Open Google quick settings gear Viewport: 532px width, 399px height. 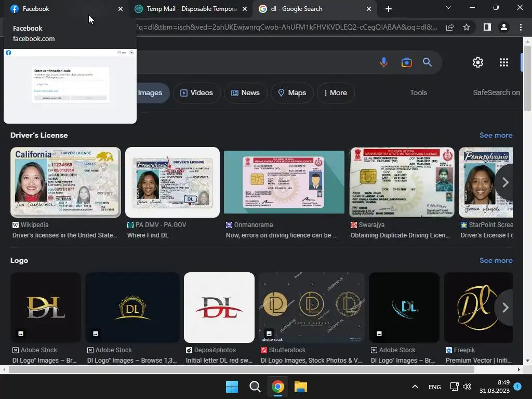pyautogui.click(x=478, y=62)
